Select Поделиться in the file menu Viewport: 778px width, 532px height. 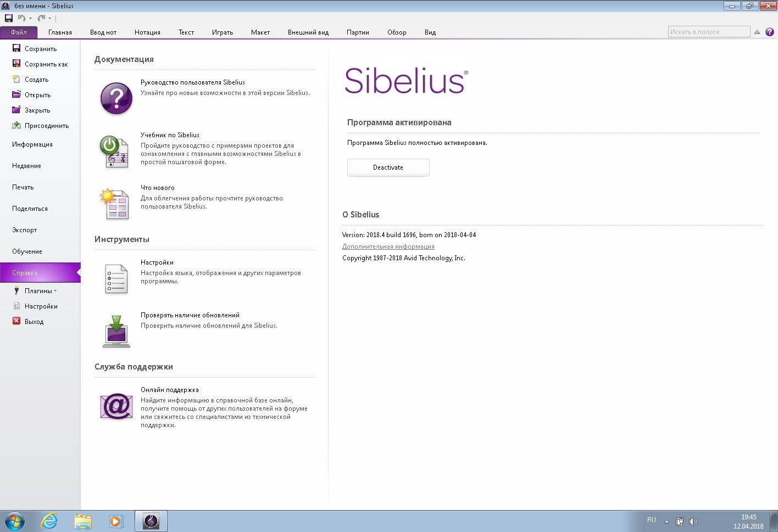[40, 209]
